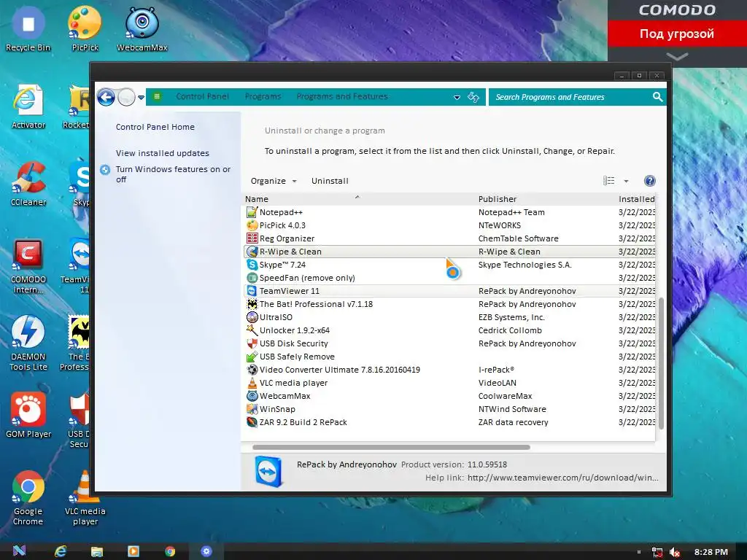747x560 pixels.
Task: Click the WinSnap icon in program list
Action: [252, 408]
